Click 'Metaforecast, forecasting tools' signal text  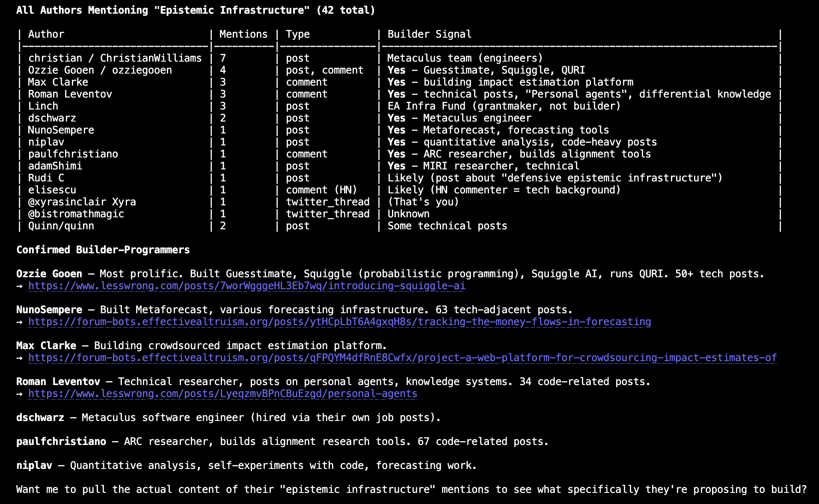(516, 130)
